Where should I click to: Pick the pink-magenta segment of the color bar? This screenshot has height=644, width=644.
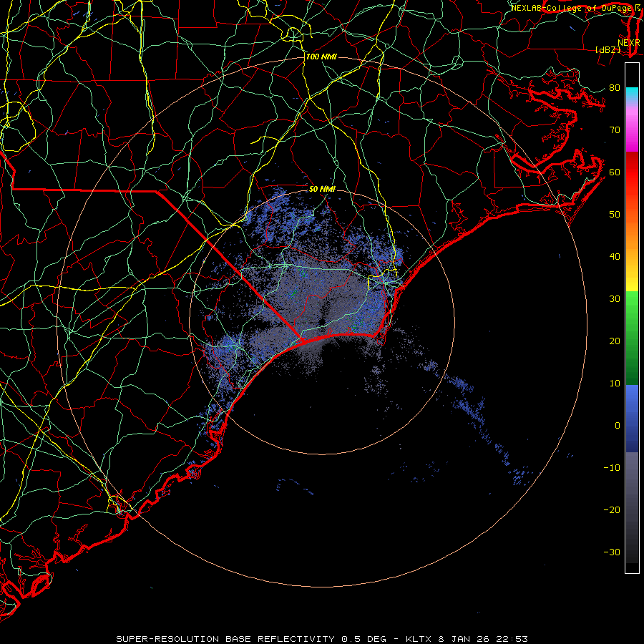[632, 127]
